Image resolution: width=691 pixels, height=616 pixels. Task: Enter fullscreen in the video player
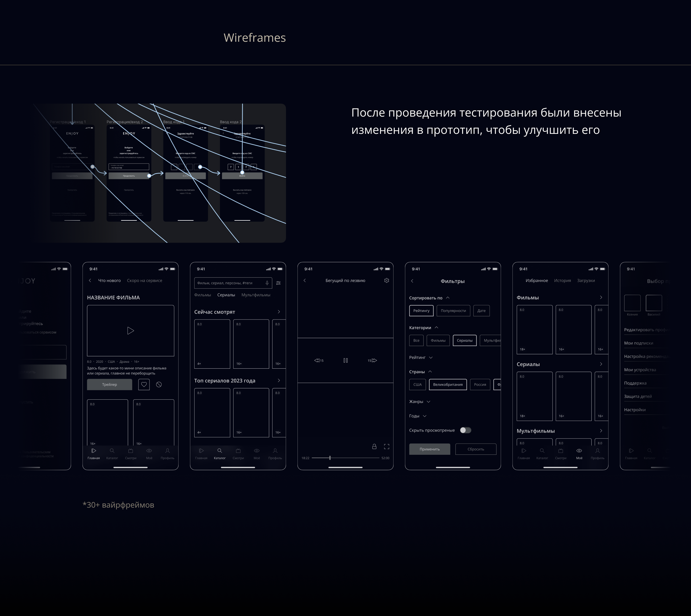click(386, 447)
